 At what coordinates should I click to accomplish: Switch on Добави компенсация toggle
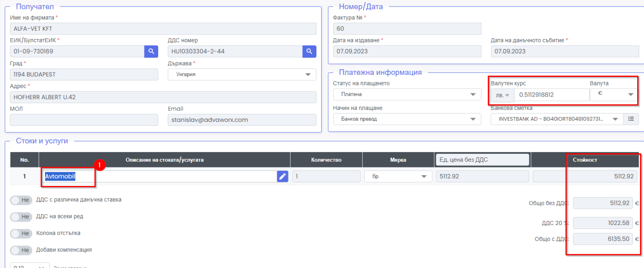[21, 250]
